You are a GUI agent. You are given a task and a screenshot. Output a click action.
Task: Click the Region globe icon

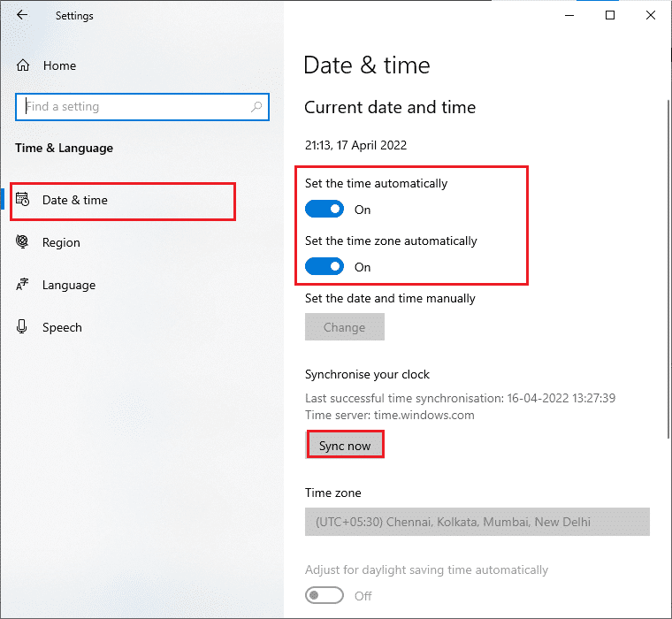tap(23, 242)
